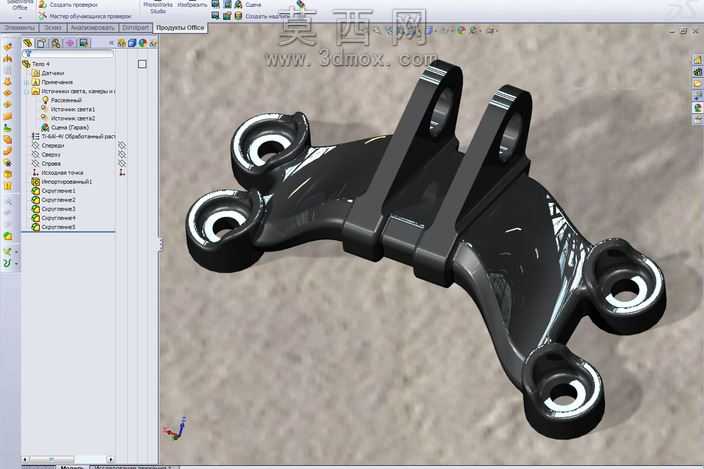Click the Сцена button label
This screenshot has width=704, height=469.
point(253,4)
